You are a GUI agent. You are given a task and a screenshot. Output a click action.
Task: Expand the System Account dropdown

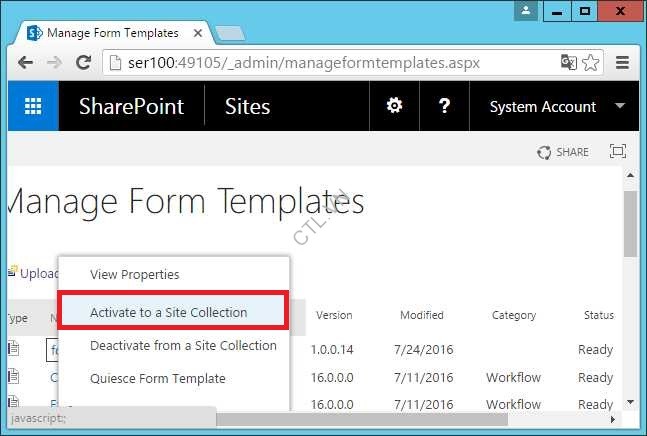[x=620, y=107]
